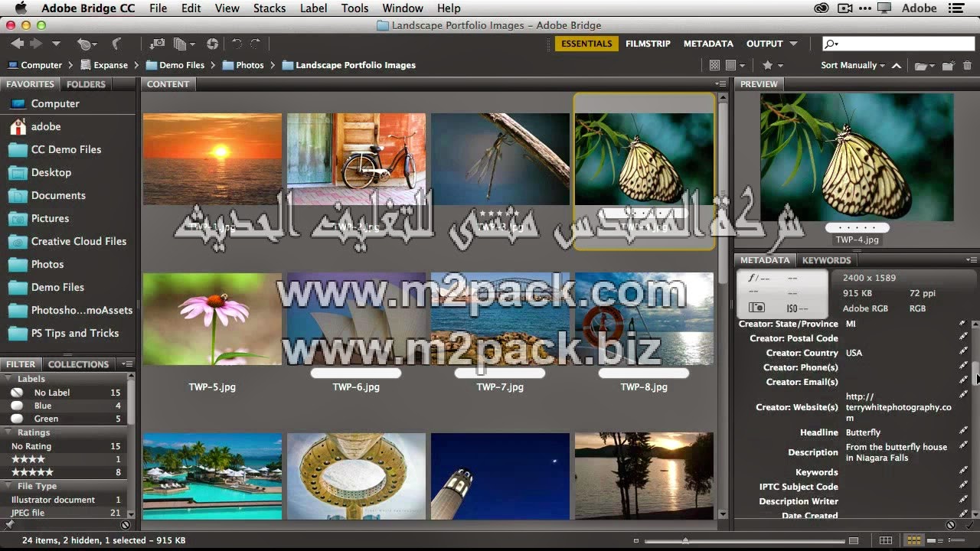
Task: Open the Label menu
Action: tap(313, 8)
